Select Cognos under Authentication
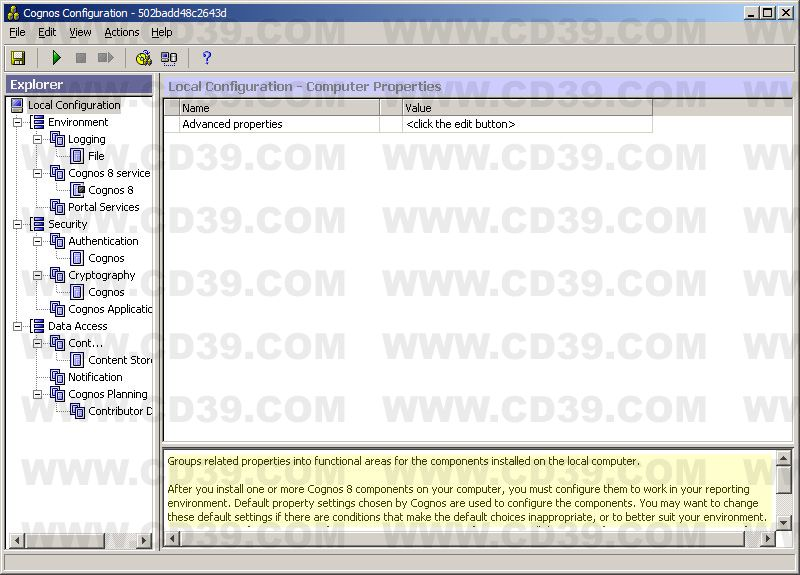Viewport: 800px width, 575px height. click(106, 258)
